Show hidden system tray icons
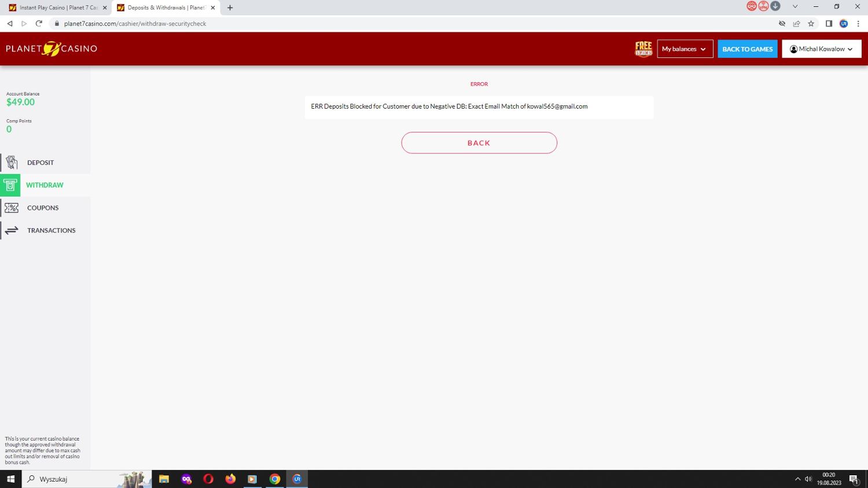Viewport: 868px width, 488px height. pyautogui.click(x=797, y=479)
